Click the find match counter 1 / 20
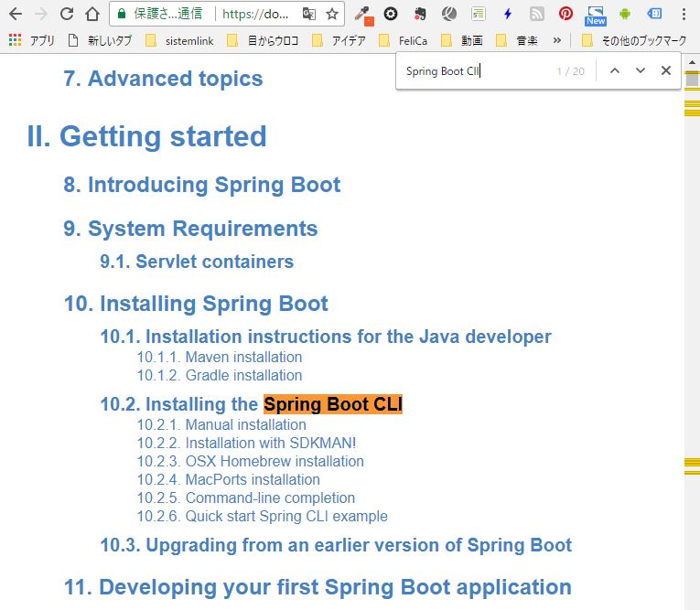This screenshot has height=610, width=700. (571, 71)
